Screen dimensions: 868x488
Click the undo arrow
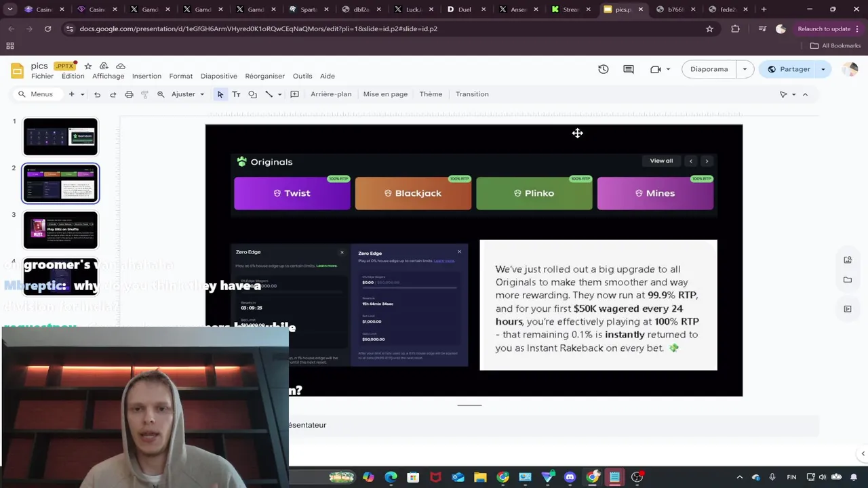click(97, 94)
